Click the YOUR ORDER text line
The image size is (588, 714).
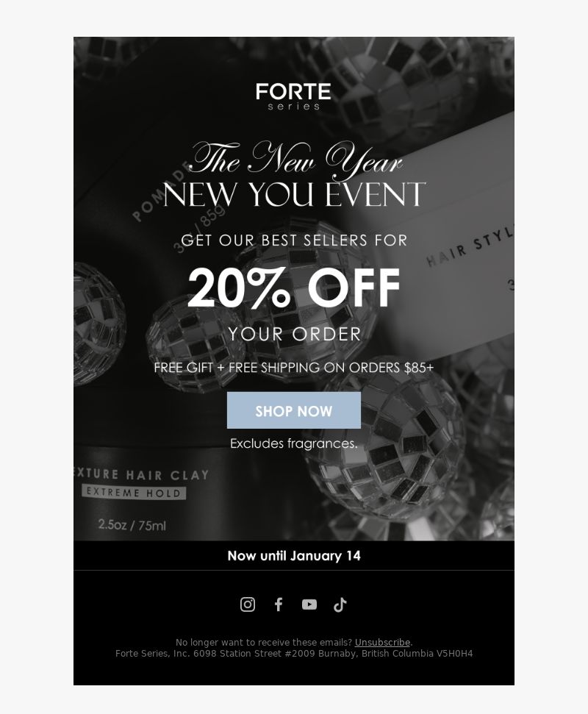(x=295, y=335)
